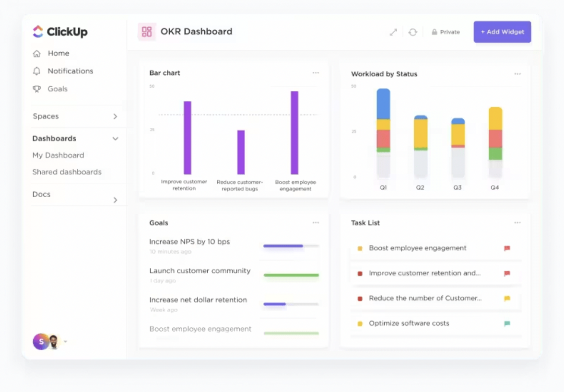The height and width of the screenshot is (392, 564).
Task: Enter fullscreen using the expand arrows icon
Action: (393, 32)
